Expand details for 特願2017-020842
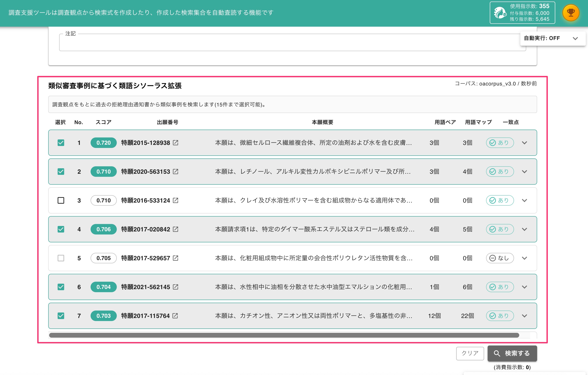Screen dimensions: 588x375 [x=524, y=229]
